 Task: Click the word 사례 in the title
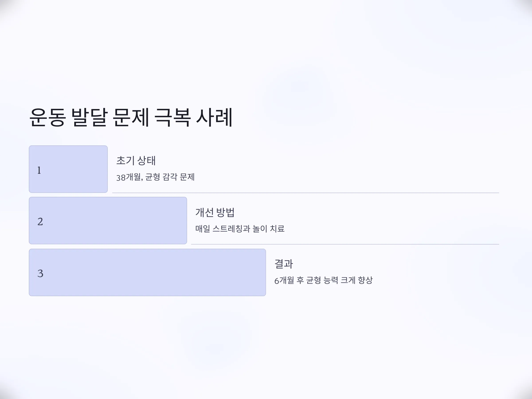click(x=214, y=117)
